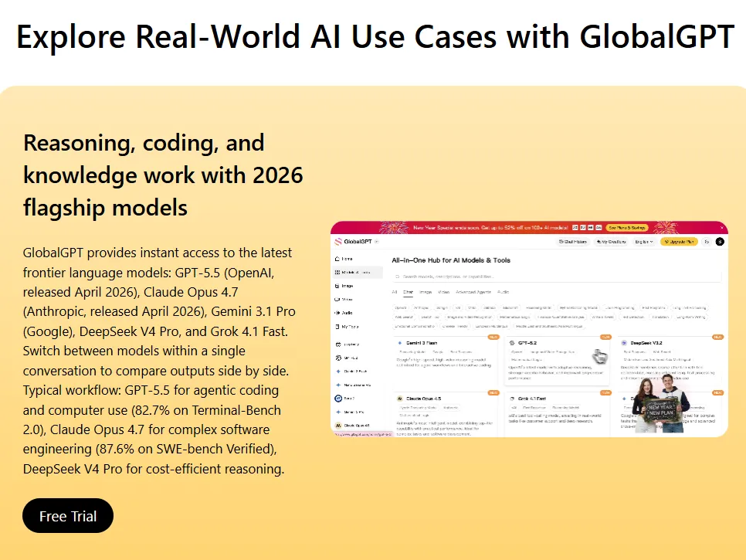Click the 'All-in-One Hub for AI Models & Tools' title
Screen dimensions: 746x560
pos(451,260)
